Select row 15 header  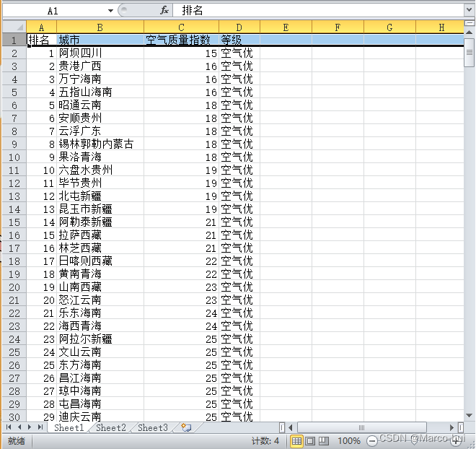pos(14,222)
